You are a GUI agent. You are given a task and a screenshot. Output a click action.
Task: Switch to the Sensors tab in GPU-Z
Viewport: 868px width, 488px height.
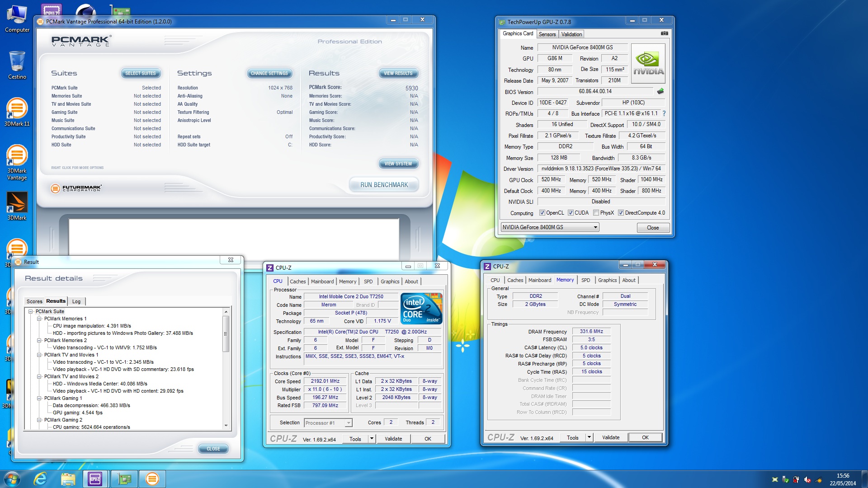[547, 34]
